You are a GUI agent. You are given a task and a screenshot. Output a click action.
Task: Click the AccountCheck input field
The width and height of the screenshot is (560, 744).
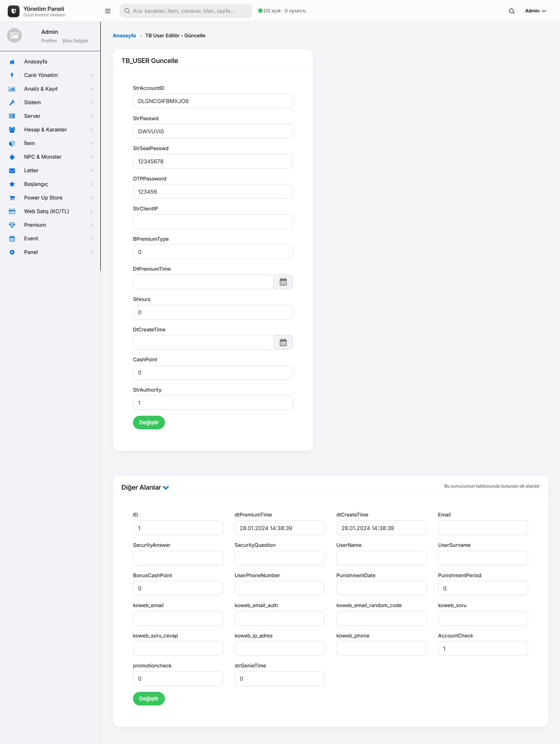483,648
